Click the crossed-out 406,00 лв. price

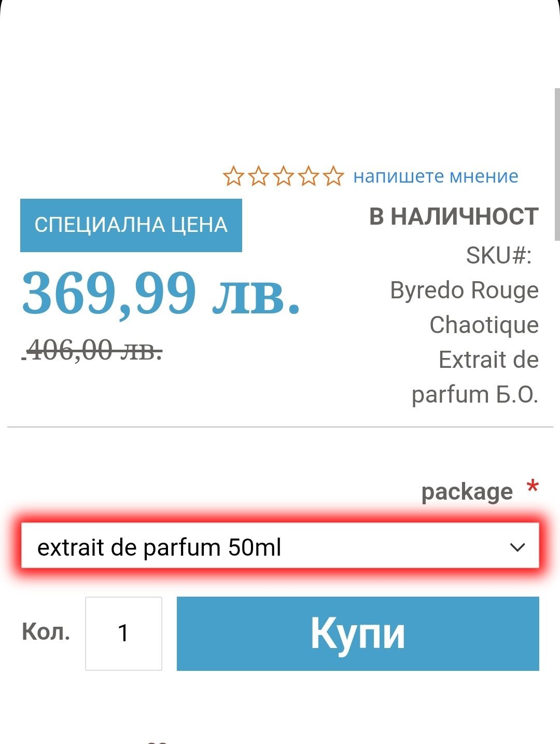(x=93, y=350)
